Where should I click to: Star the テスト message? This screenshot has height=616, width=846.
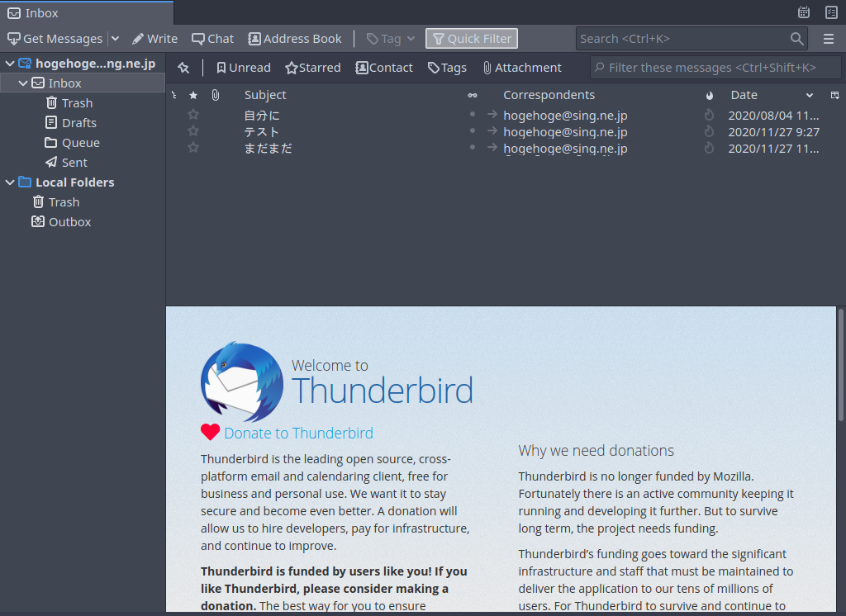(x=193, y=131)
